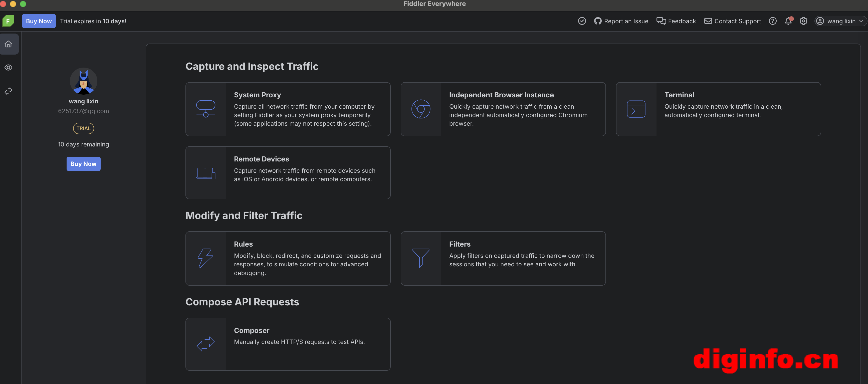The image size is (868, 384).
Task: Click the Fiddler logo icon
Action: (8, 21)
